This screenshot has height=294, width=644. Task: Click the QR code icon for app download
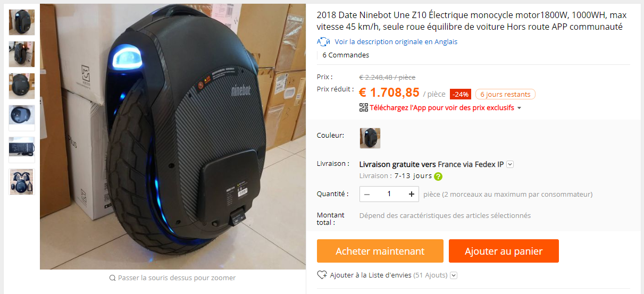click(364, 107)
